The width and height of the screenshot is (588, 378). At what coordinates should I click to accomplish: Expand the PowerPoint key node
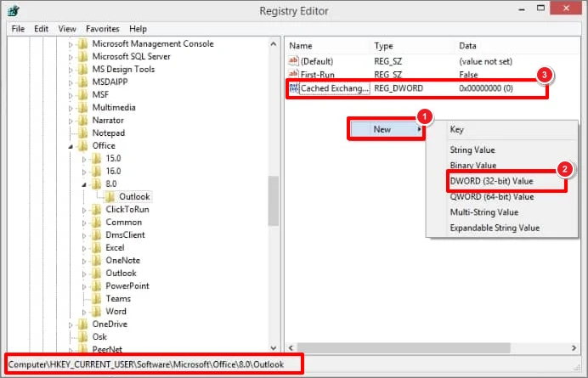84,285
